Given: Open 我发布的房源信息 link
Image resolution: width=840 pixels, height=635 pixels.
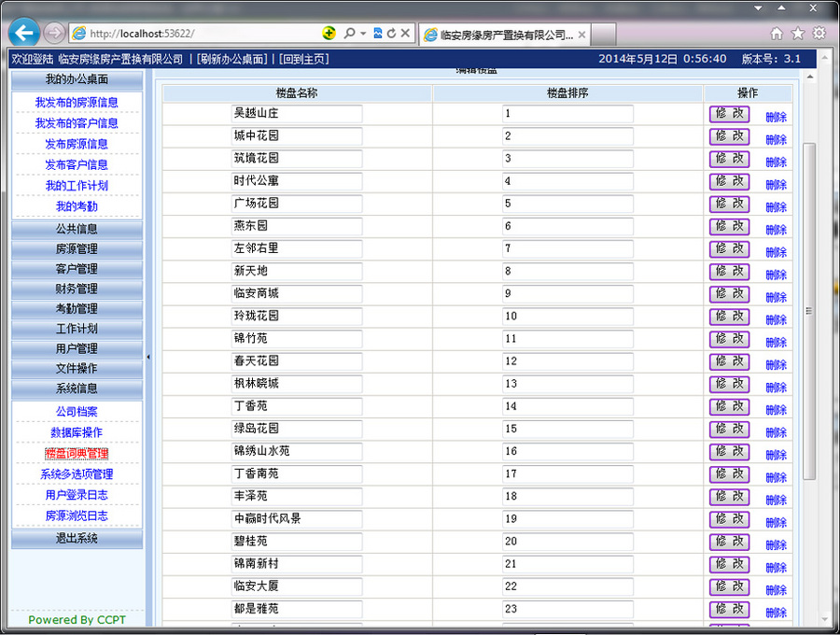Looking at the screenshot, I should [x=77, y=103].
